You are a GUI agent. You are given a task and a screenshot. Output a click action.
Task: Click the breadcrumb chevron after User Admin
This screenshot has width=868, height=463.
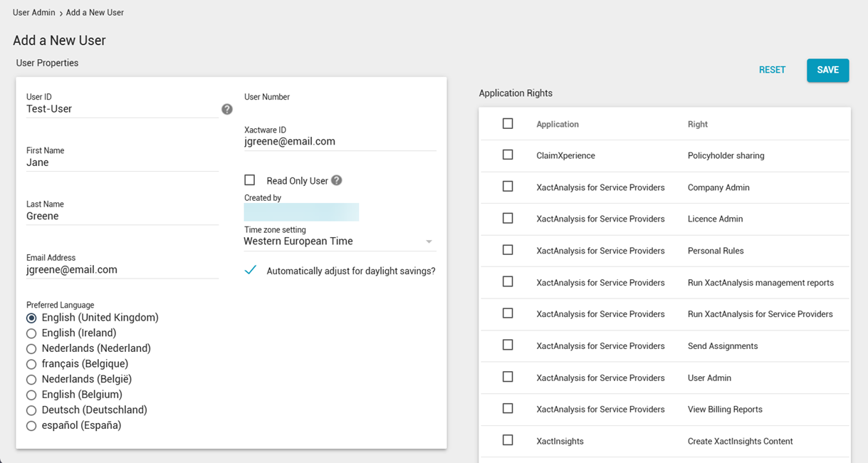(x=61, y=14)
